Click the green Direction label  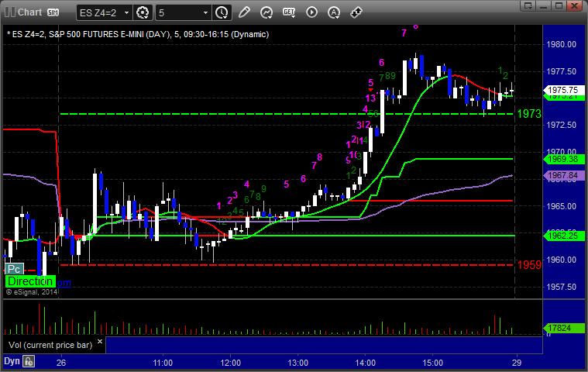pos(30,281)
